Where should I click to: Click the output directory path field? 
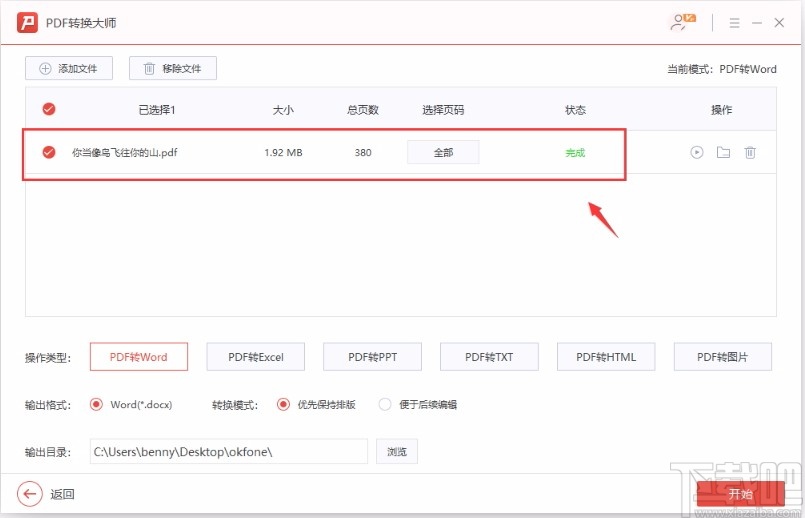pyautogui.click(x=228, y=451)
